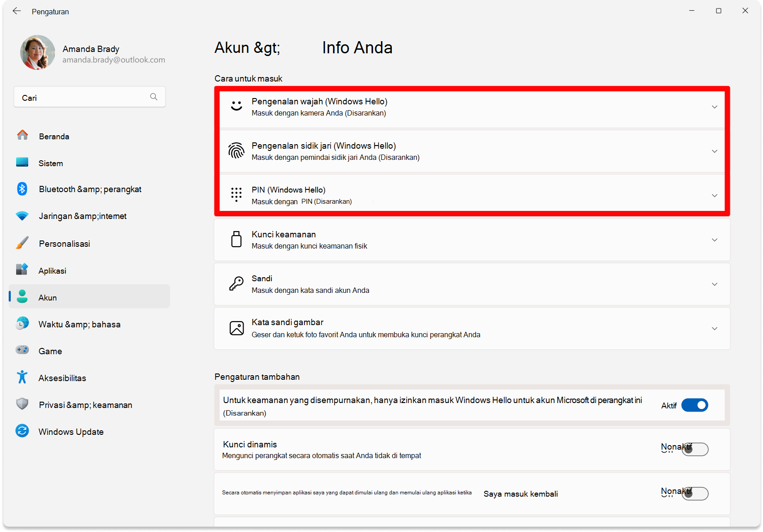Click the back arrow in title bar
This screenshot has width=763, height=532.
[17, 11]
